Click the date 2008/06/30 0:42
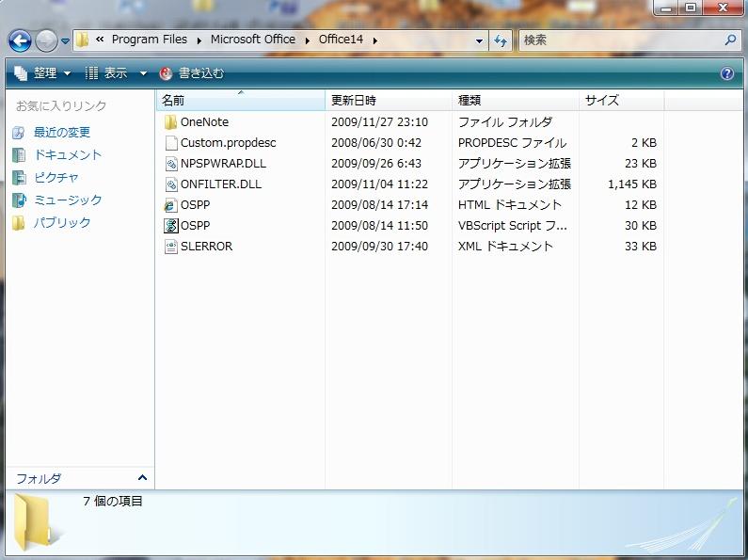Viewport: 748px width, 560px height. [x=376, y=143]
